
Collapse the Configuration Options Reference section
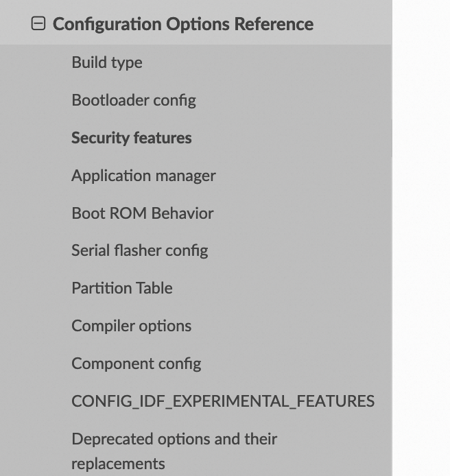pos(38,24)
